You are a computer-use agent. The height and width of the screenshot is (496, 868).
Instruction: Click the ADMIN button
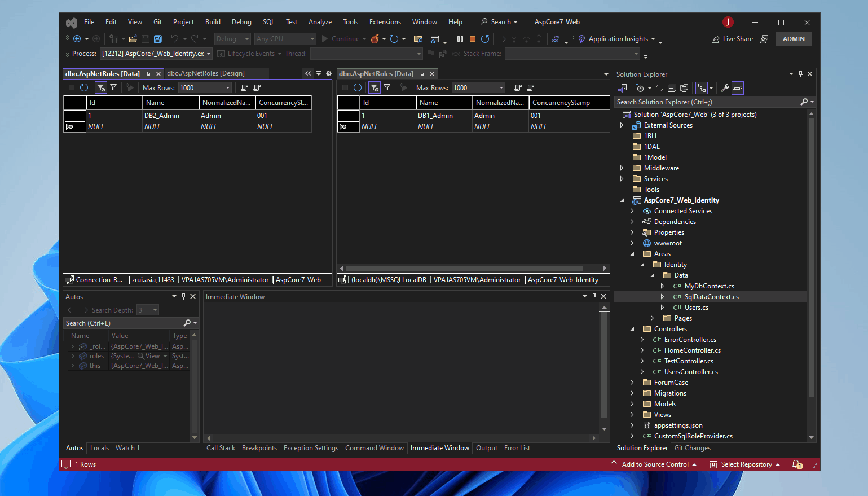point(793,39)
